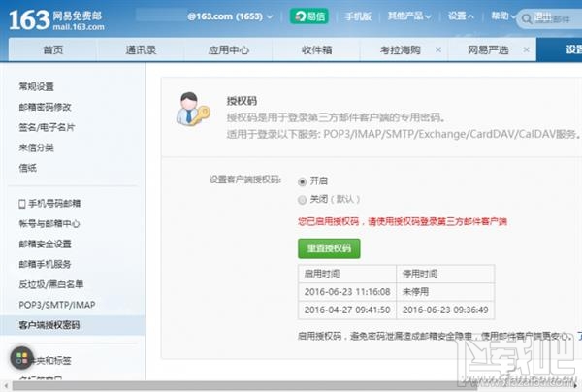Click the user key authorization icon

193,109
